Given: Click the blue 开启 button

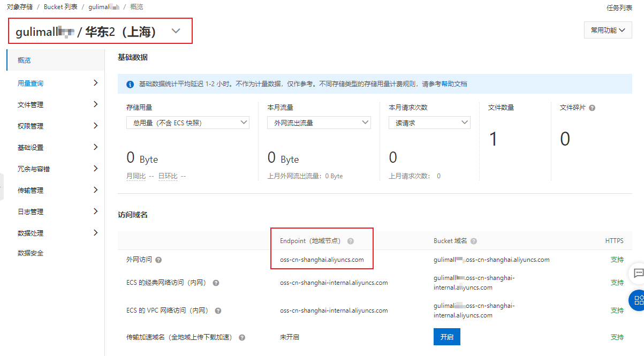Looking at the screenshot, I should point(447,337).
